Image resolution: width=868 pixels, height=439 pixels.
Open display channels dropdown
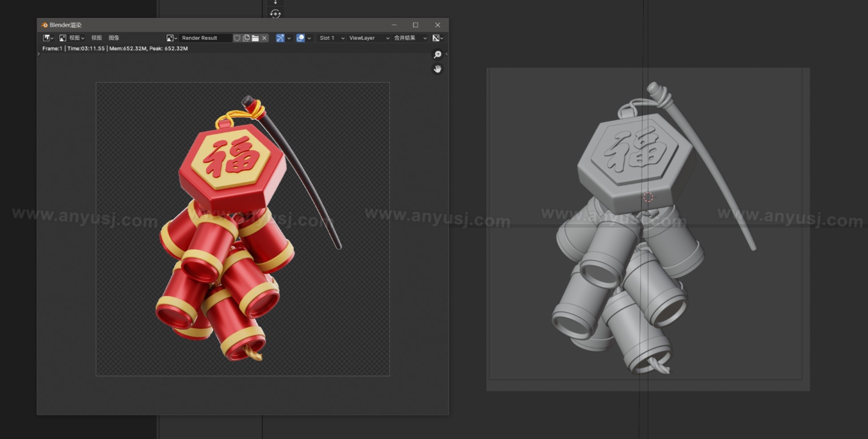click(438, 38)
